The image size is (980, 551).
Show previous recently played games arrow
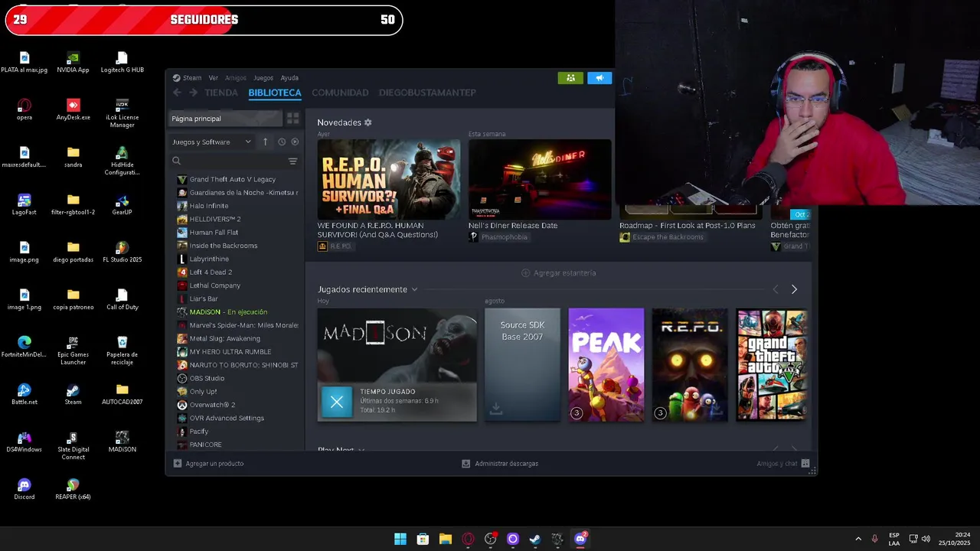[776, 289]
